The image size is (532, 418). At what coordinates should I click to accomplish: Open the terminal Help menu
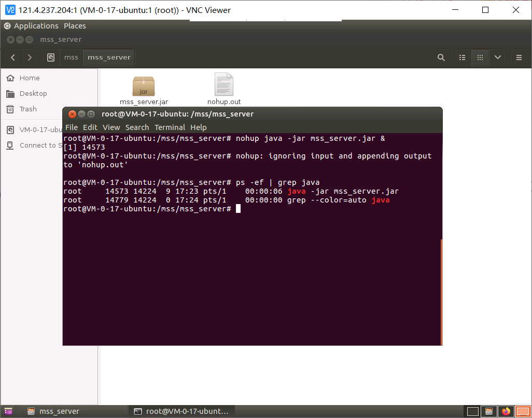199,127
